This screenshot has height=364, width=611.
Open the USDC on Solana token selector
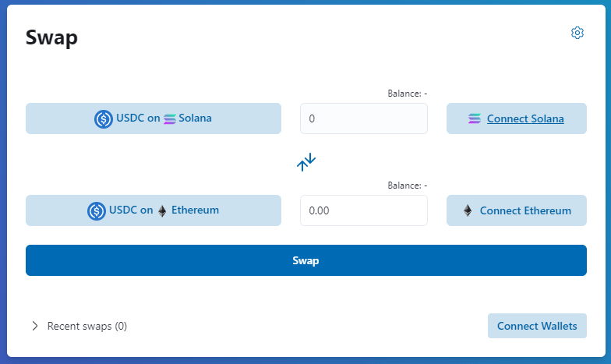pyautogui.click(x=154, y=118)
